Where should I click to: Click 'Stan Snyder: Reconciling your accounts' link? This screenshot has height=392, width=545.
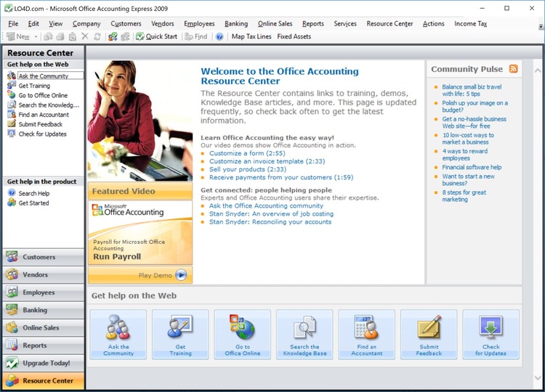270,221
